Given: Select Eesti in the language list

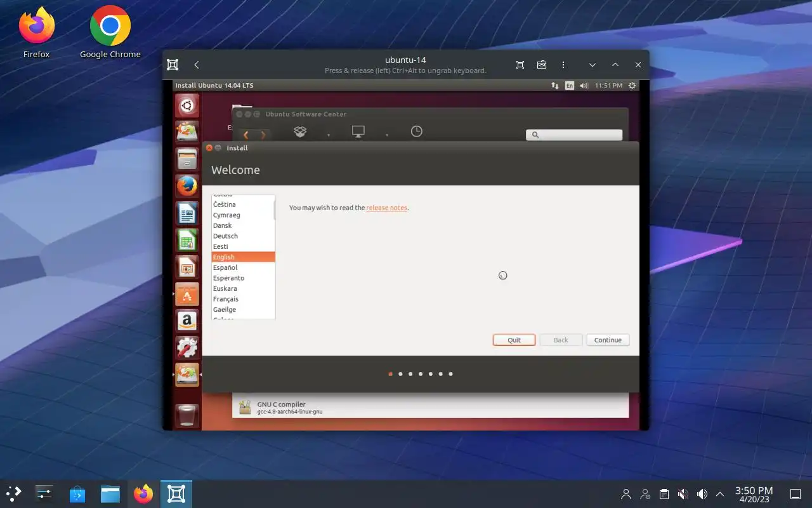Looking at the screenshot, I should [x=242, y=246].
